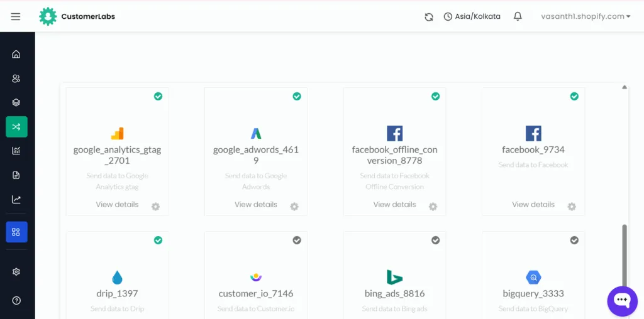
Task: Open the users sidebar icon
Action: [16, 78]
